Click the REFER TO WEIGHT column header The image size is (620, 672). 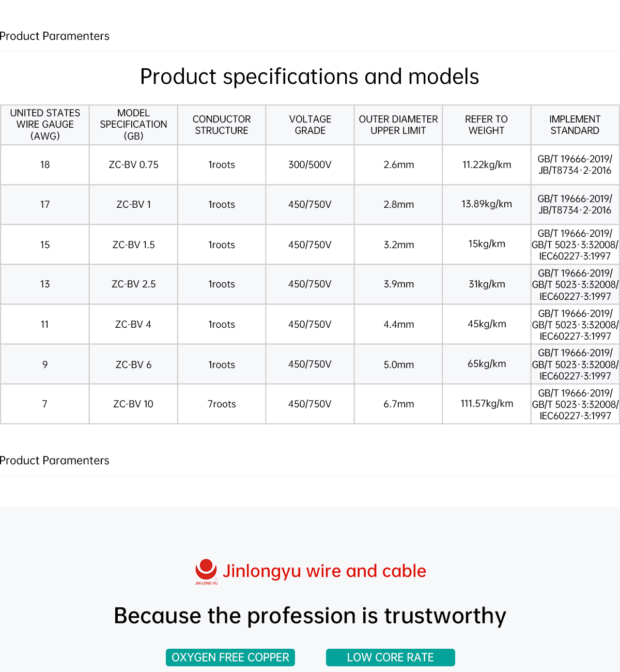[486, 125]
